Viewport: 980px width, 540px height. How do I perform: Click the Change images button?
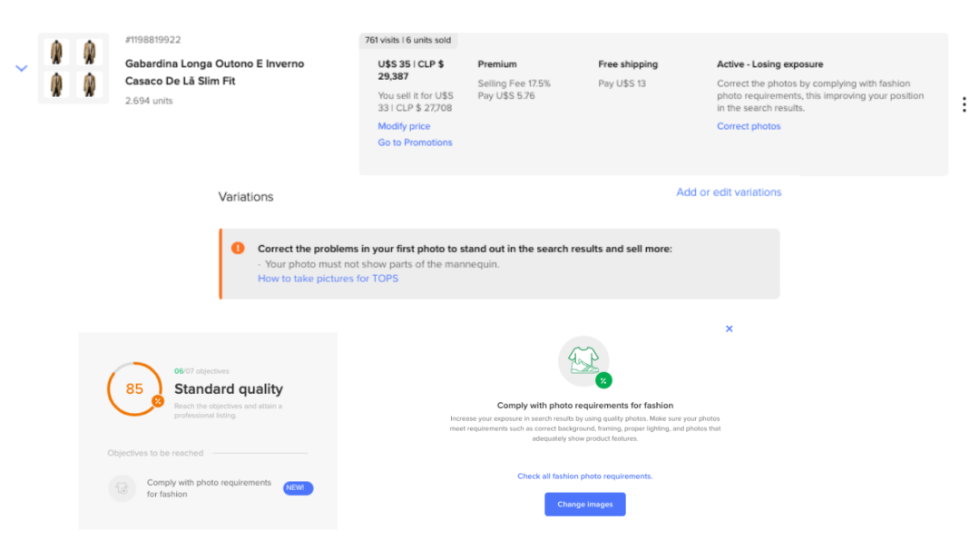585,505
